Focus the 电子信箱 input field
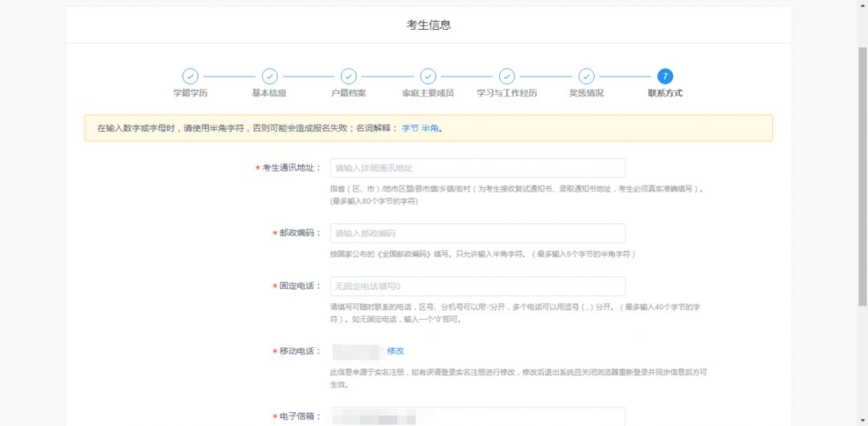Image resolution: width=868 pixels, height=426 pixels. tap(477, 416)
